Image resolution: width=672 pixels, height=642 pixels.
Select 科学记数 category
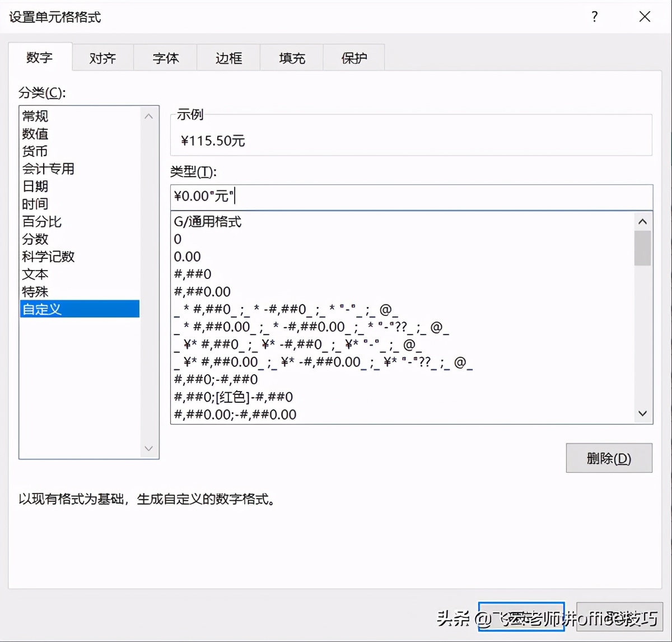click(x=80, y=257)
